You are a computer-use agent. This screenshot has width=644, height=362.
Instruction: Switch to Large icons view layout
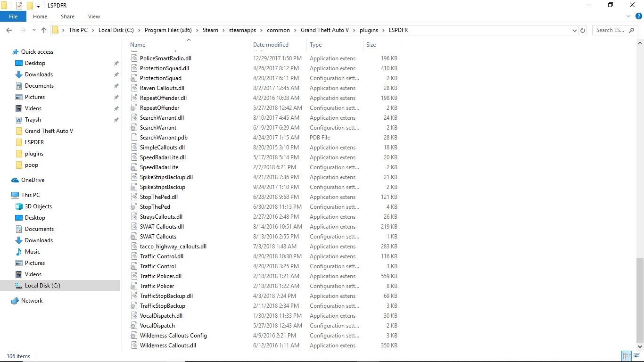636,356
